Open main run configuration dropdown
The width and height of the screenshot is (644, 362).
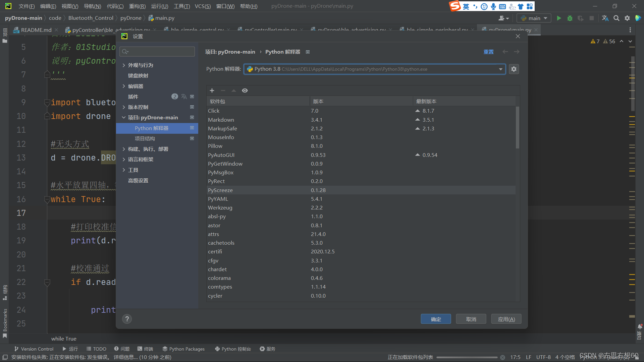pyautogui.click(x=534, y=18)
